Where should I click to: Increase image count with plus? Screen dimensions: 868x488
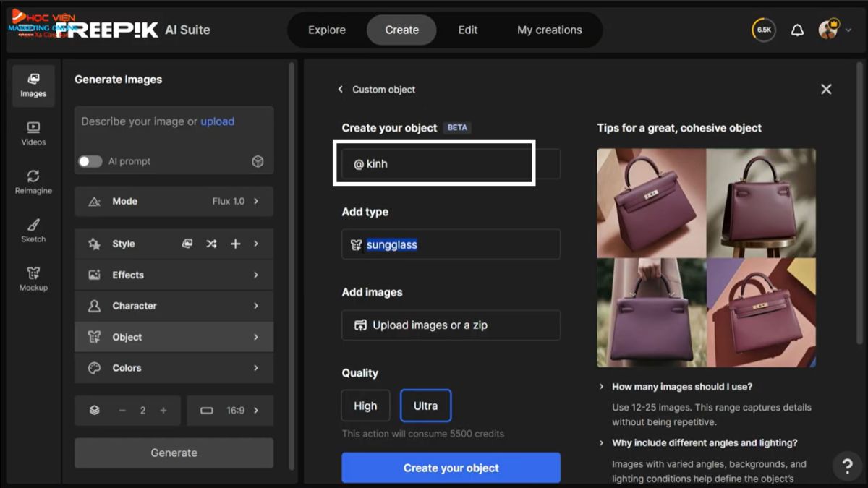click(x=163, y=410)
